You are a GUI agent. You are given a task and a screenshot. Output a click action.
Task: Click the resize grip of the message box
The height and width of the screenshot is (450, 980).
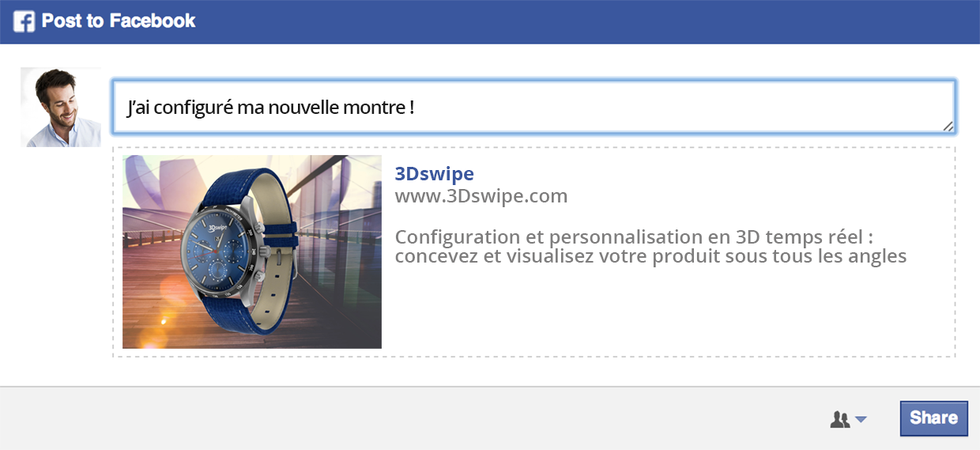click(948, 126)
